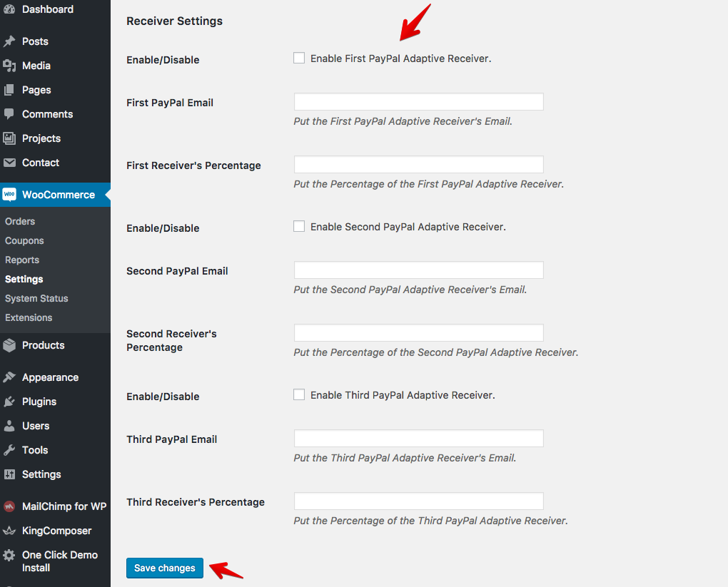
Task: Open the Extensions submenu item
Action: tap(27, 317)
